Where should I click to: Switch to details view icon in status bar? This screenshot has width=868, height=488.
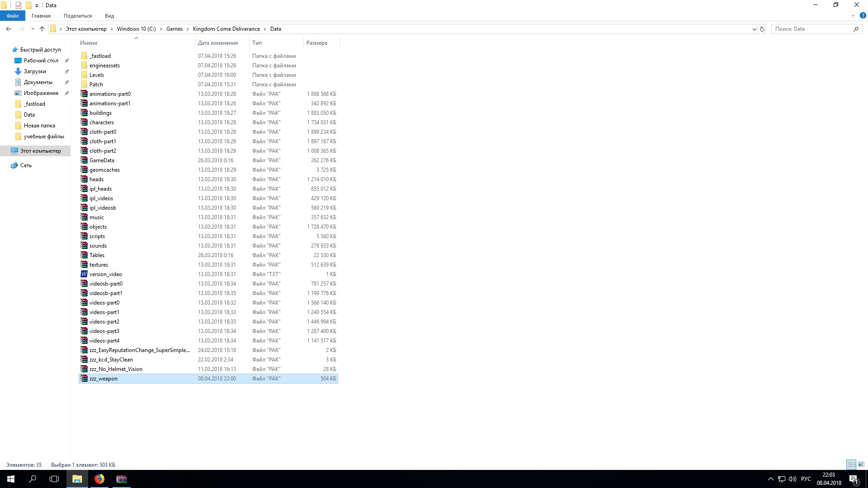tap(851, 465)
